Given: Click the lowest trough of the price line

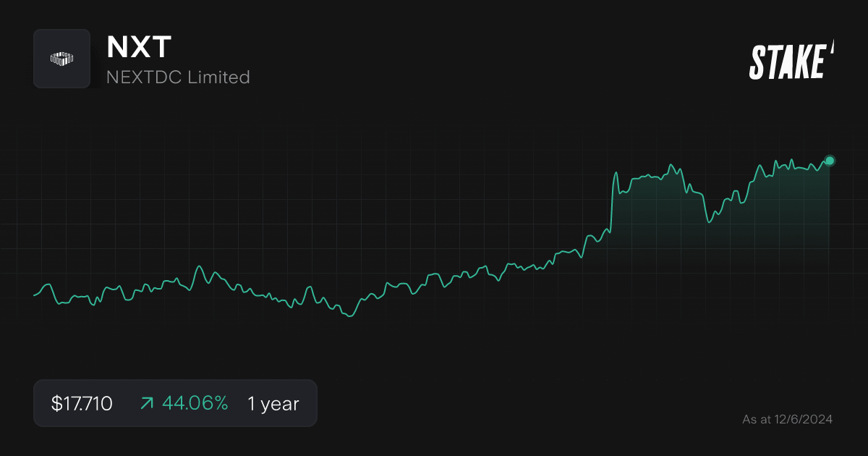Looking at the screenshot, I should [x=350, y=316].
